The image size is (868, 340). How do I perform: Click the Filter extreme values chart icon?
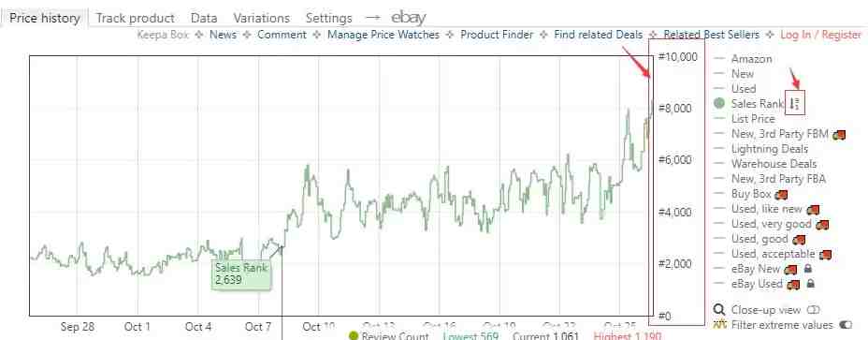(719, 324)
